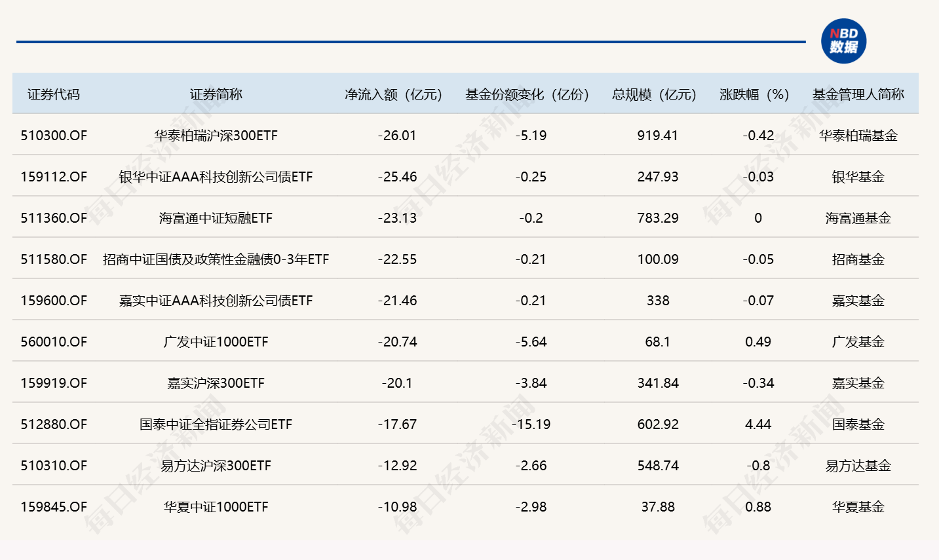Screen dimensions: 939x560
Task: Click the 基金管理人简称 column header
Action: point(858,94)
